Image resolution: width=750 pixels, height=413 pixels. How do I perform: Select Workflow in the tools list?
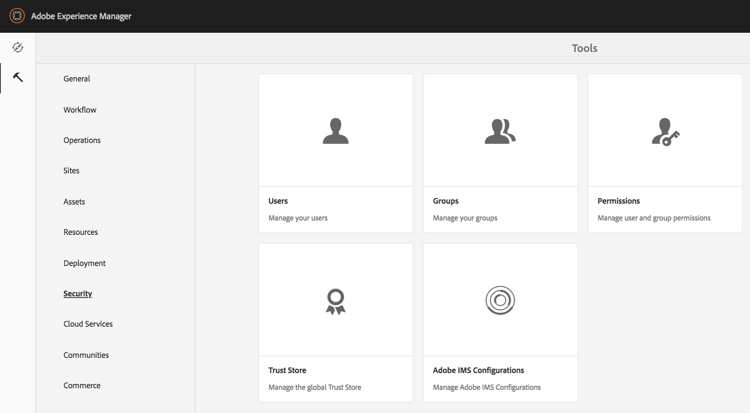[x=80, y=110]
